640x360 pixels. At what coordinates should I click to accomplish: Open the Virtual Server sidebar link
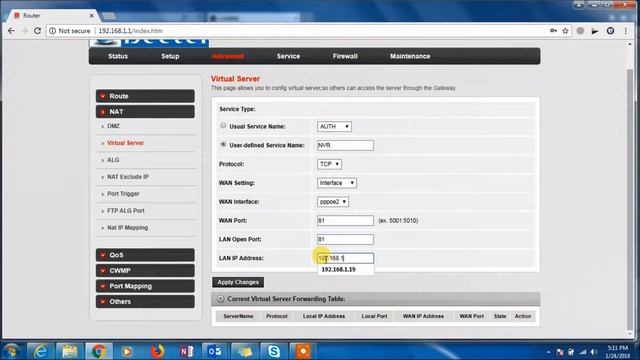[x=125, y=143]
